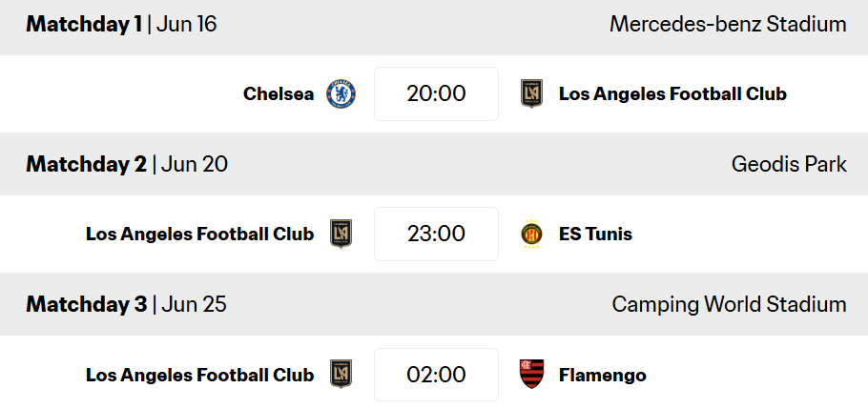Click the Mercedes-benz Stadium venue label

coord(728,25)
